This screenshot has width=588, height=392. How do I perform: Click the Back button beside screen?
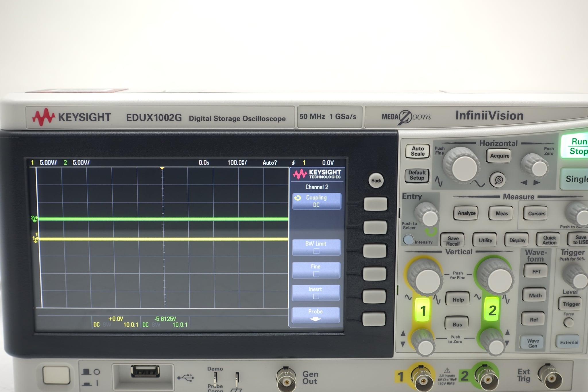click(376, 181)
